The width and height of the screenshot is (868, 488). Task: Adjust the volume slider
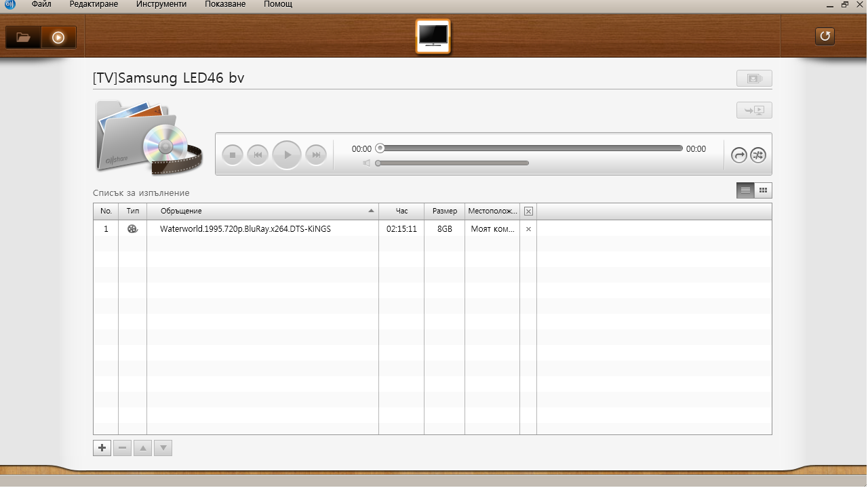tap(452, 163)
